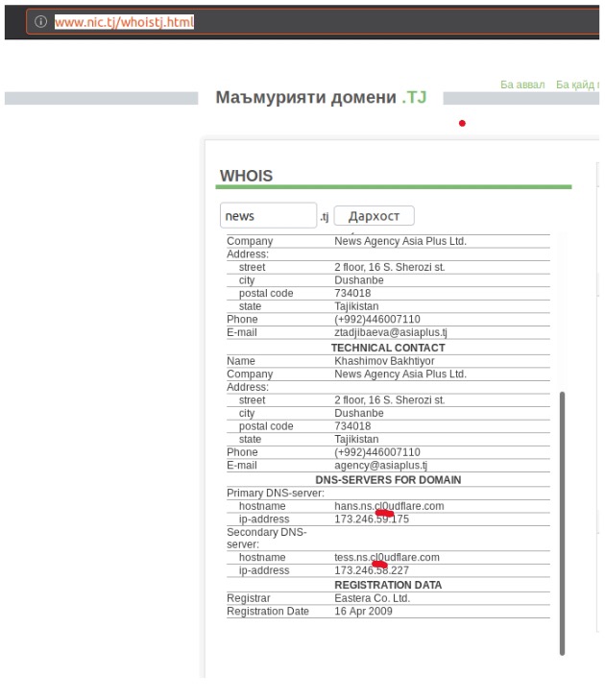The image size is (605, 700).
Task: Click the registrar name 'Eastera Co. Ltd.'
Action: coord(373,598)
